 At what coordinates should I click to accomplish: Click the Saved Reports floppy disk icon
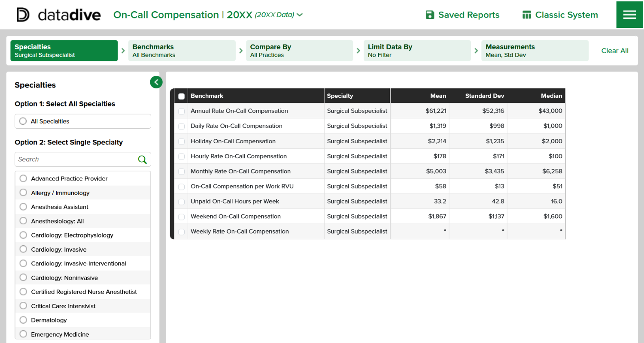click(430, 15)
